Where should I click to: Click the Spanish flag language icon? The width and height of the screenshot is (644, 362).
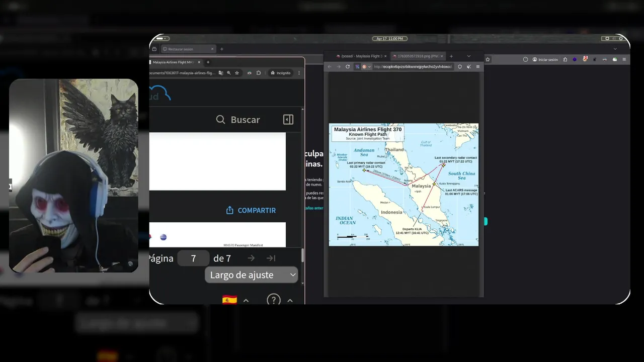click(x=229, y=300)
